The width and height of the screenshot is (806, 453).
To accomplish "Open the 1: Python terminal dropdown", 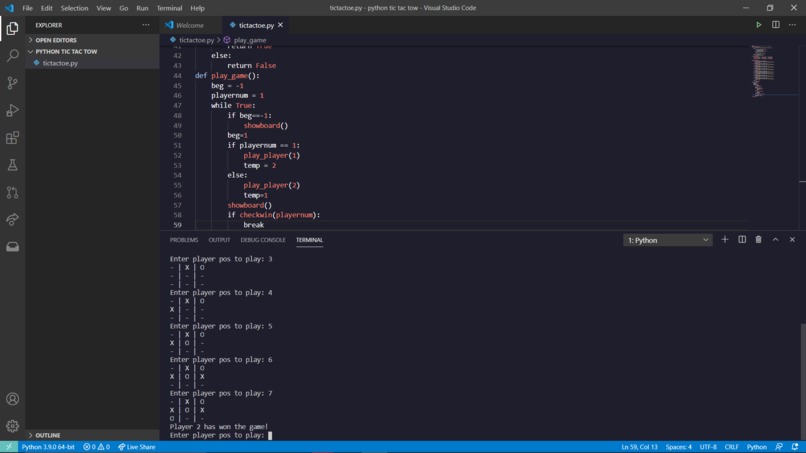I will (x=668, y=240).
